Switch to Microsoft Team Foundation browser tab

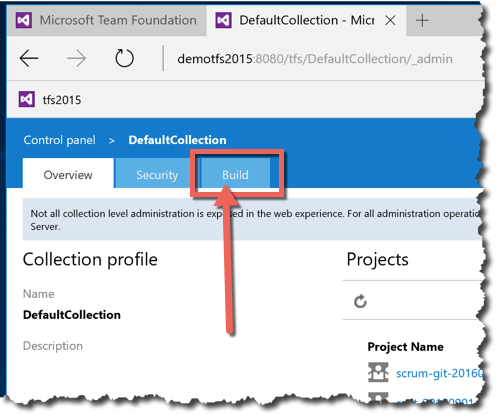click(107, 20)
